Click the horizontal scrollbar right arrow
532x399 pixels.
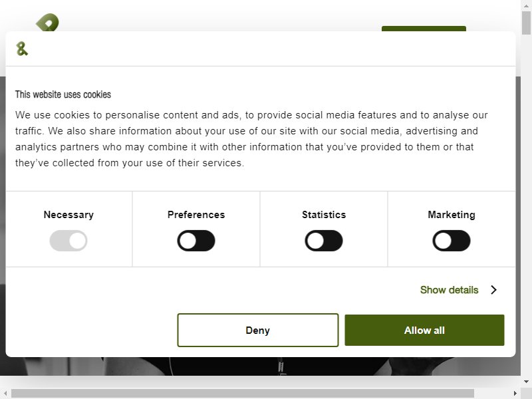tap(515, 394)
